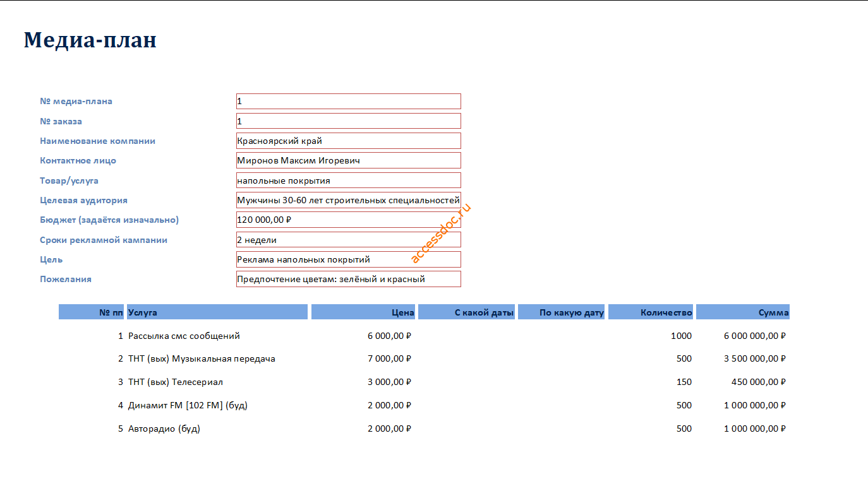This screenshot has height=491, width=868.
Task: Select the Контактное лицо label
Action: tap(78, 160)
